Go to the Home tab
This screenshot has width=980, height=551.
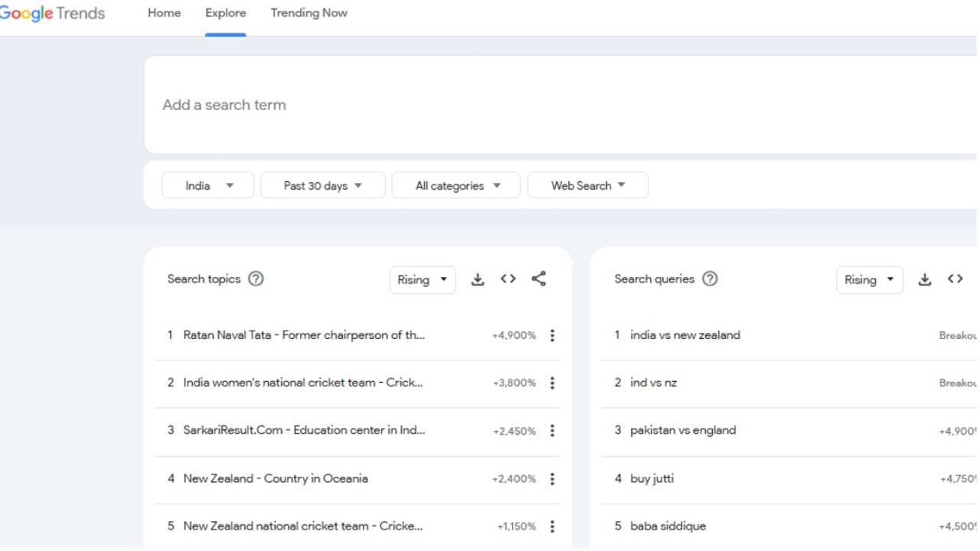[x=165, y=13]
